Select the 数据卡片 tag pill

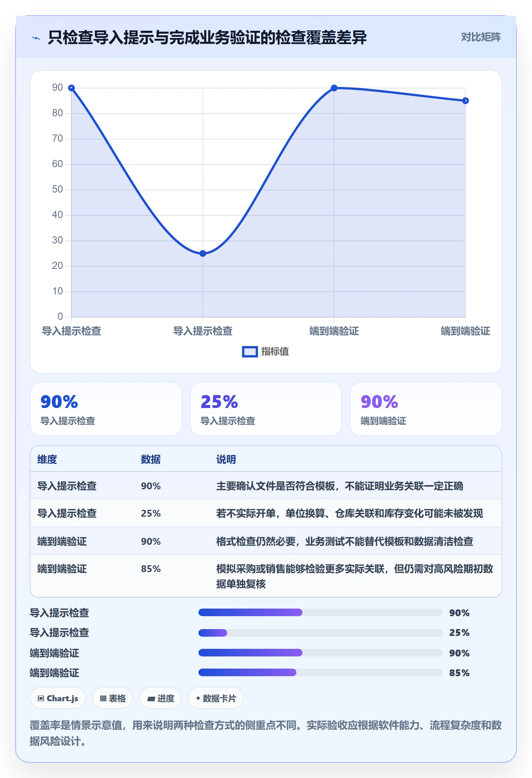(x=216, y=698)
